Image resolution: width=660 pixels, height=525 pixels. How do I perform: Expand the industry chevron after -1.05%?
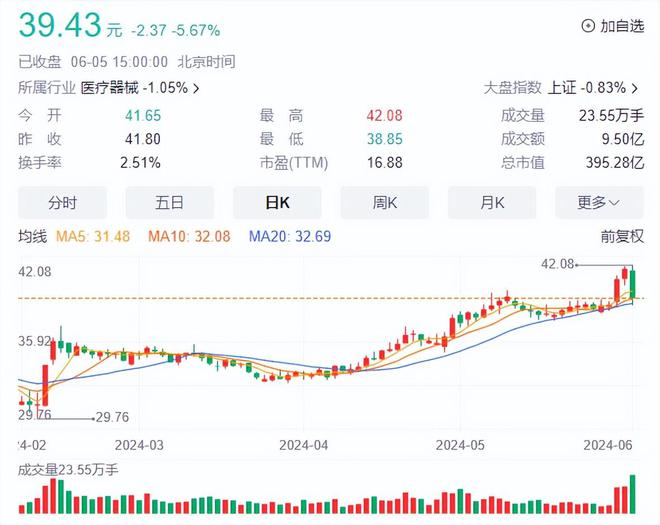[196, 88]
